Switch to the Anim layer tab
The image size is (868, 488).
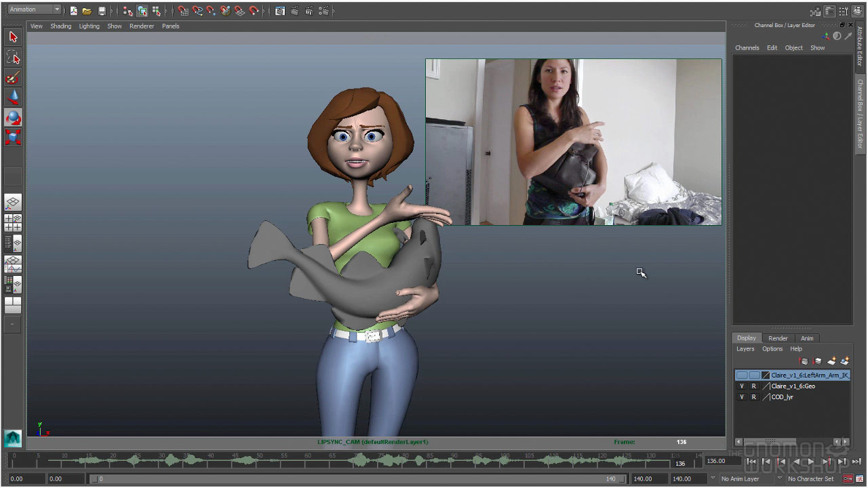(806, 338)
